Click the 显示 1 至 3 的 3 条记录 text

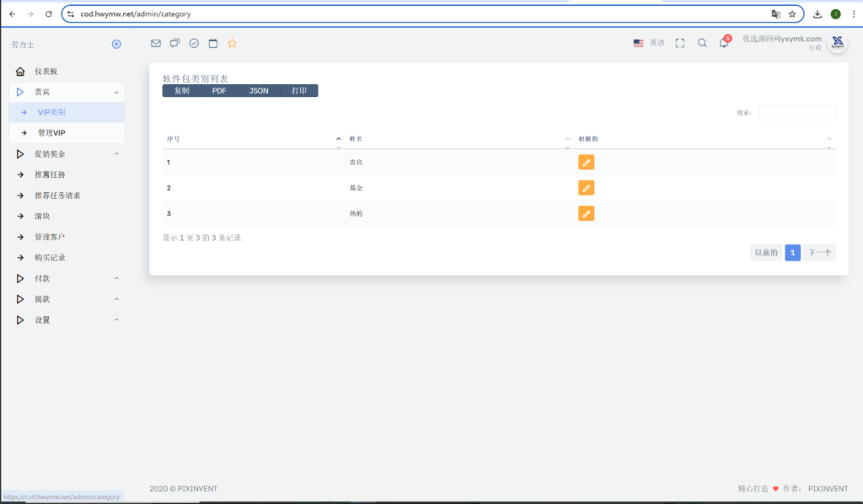201,238
